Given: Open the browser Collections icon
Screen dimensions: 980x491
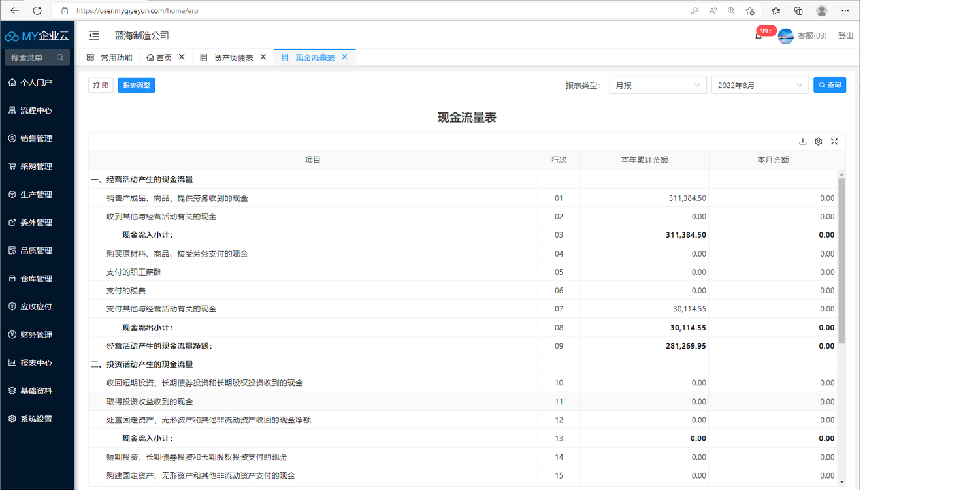Looking at the screenshot, I should click(798, 10).
